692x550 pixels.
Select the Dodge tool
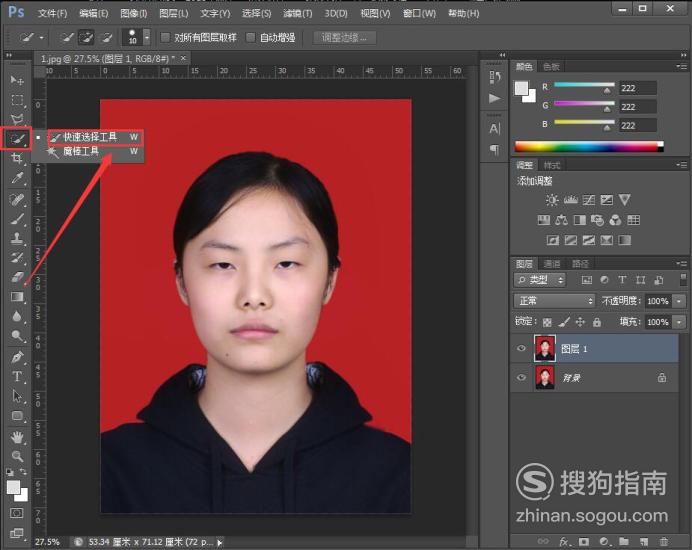coord(17,335)
